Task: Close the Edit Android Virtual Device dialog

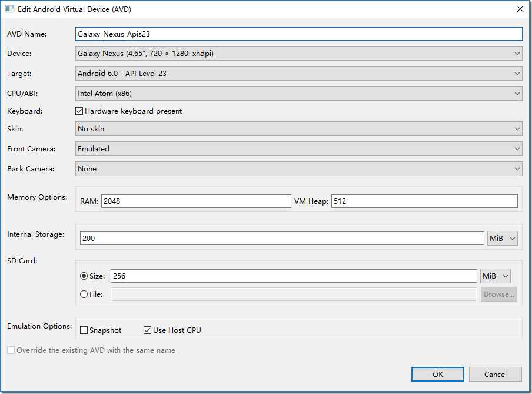Action: pyautogui.click(x=520, y=9)
